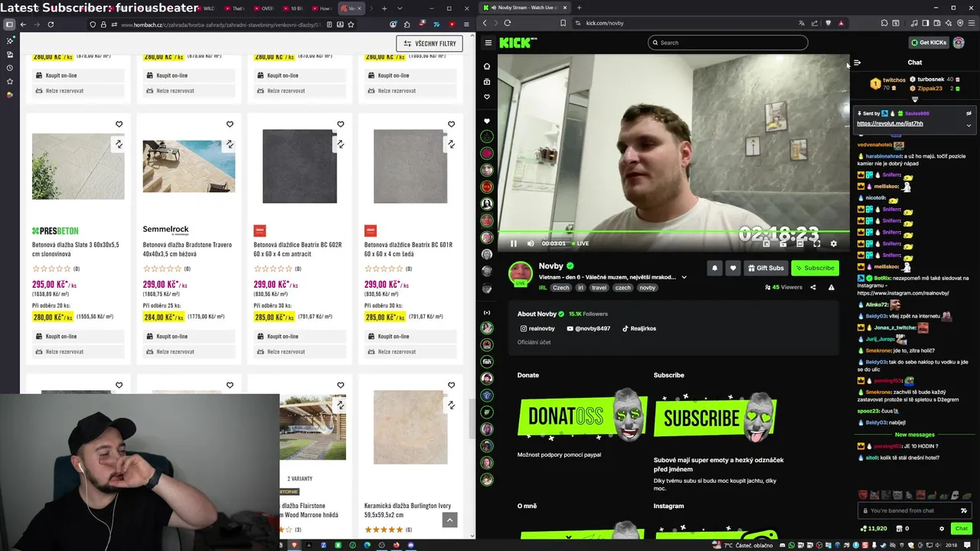The width and height of the screenshot is (980, 551).
Task: Click the DONATOSS donate banner
Action: click(582, 416)
